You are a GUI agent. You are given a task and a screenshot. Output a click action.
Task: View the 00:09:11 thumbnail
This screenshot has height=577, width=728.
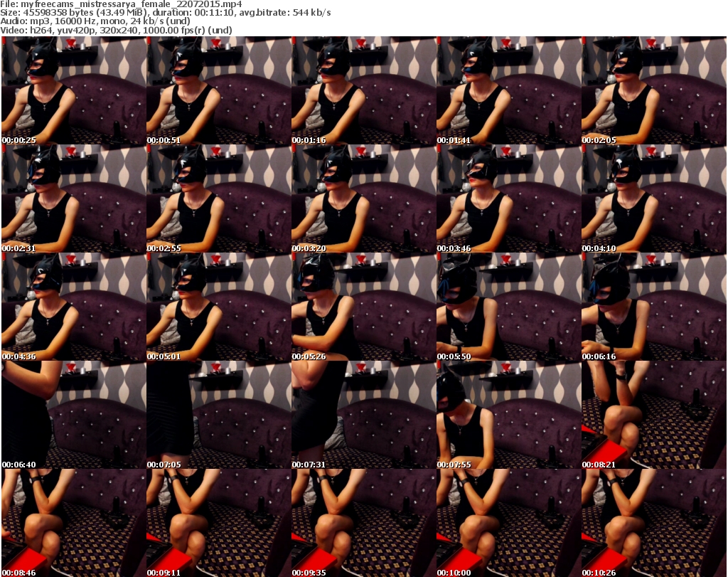[218, 523]
